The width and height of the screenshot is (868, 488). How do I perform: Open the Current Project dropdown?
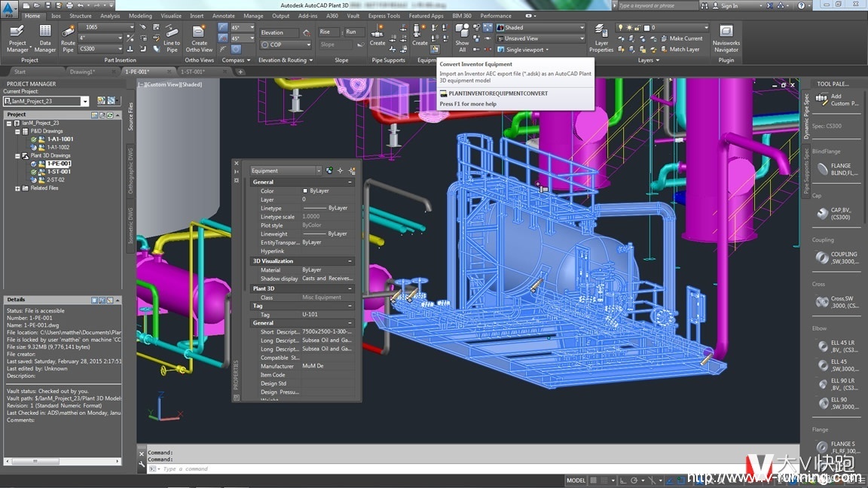pos(84,101)
